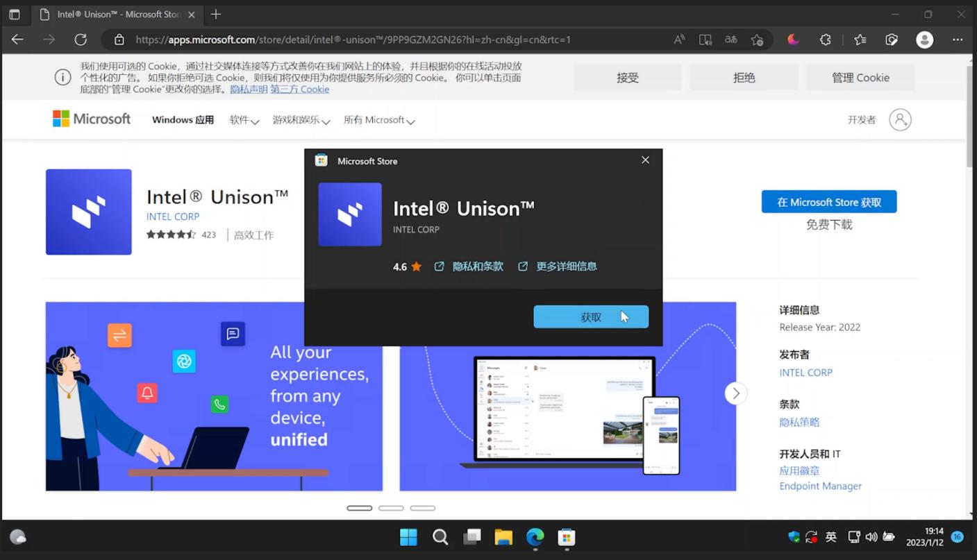Click the sign-in account icon on page
Image resolution: width=977 pixels, height=560 pixels.
[x=900, y=120]
